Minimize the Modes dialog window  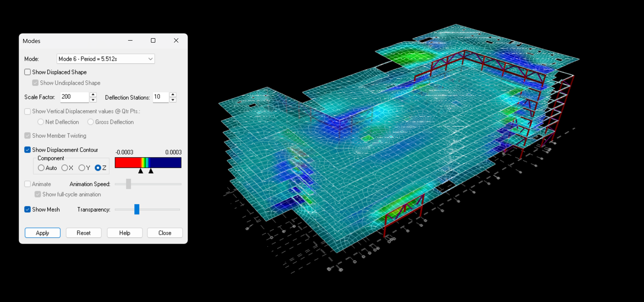(x=130, y=40)
